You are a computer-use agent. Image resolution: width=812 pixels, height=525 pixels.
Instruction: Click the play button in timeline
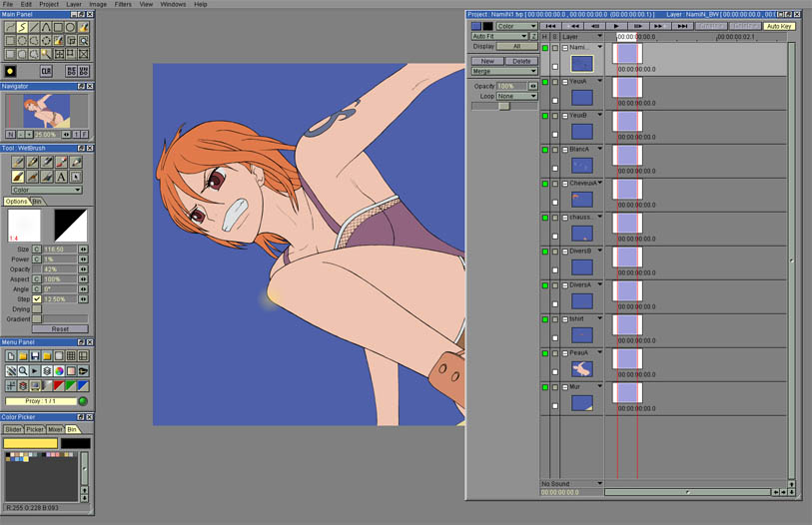click(616, 26)
